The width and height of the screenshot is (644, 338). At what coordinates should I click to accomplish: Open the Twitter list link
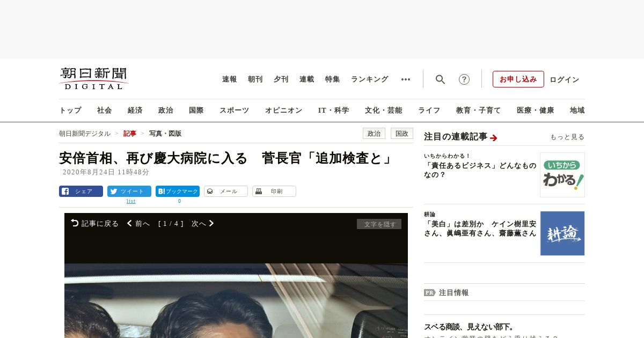point(131,201)
